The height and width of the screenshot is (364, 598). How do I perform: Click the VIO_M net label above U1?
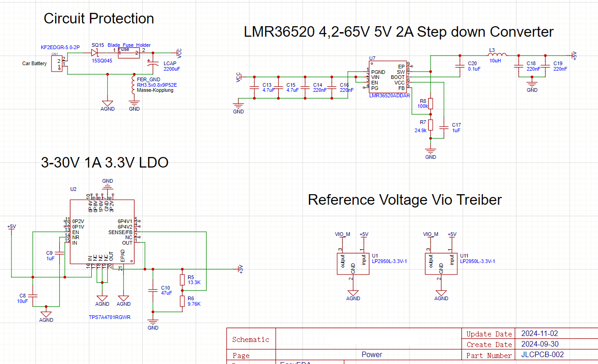coord(342,234)
